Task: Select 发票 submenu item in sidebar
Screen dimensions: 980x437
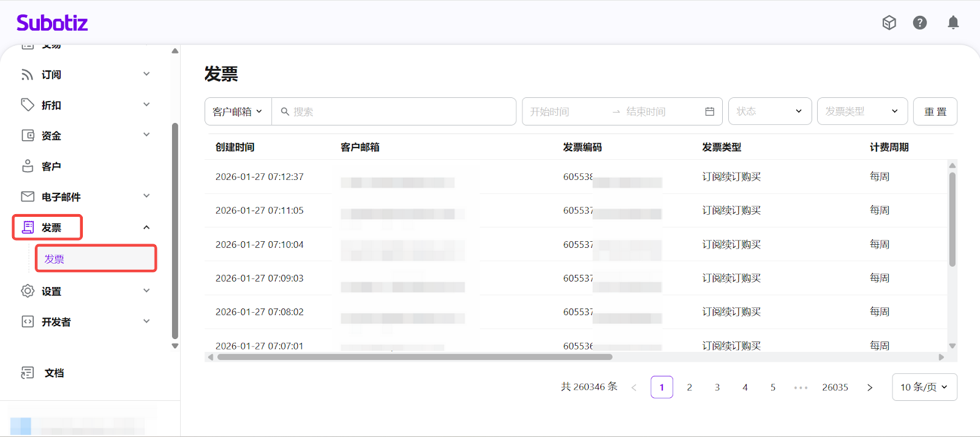Action: 95,259
